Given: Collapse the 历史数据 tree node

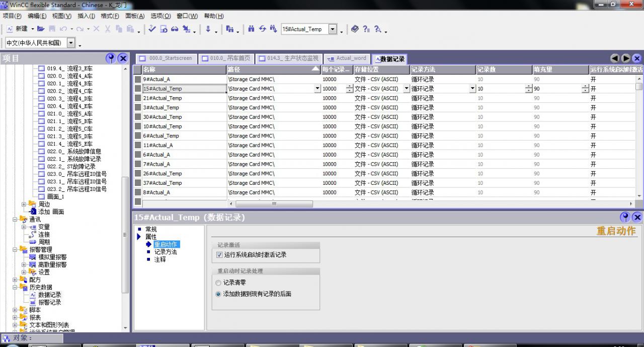Looking at the screenshot, I should click(x=15, y=287).
